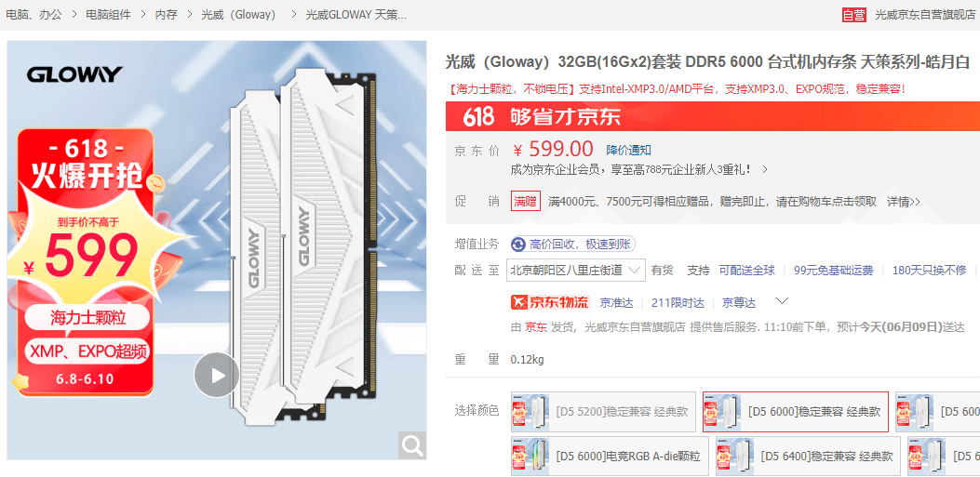Click the red 自营 badge
This screenshot has width=980, height=477.
click(x=853, y=15)
